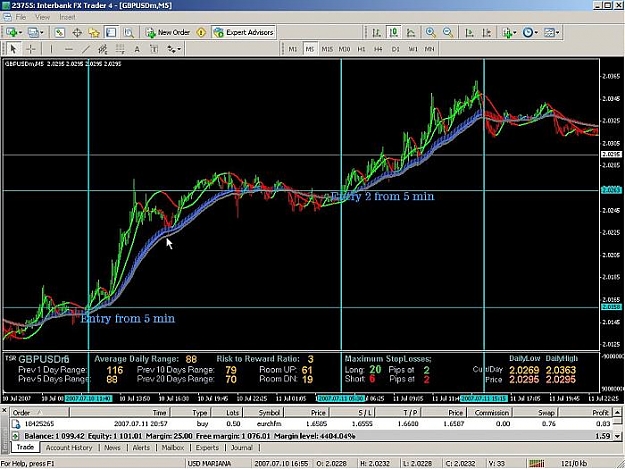
Task: Toggle the Terminal window icon
Action: tap(111, 33)
